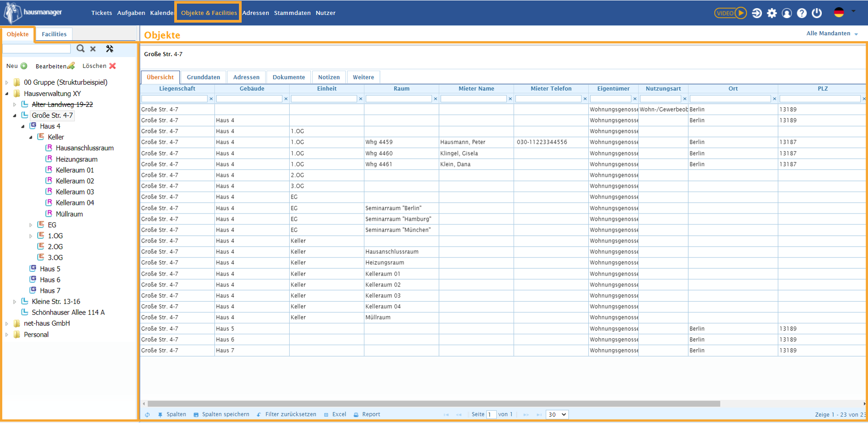Screen dimensions: 868x423
Task: Switch to the Notizen tab
Action: (x=329, y=77)
